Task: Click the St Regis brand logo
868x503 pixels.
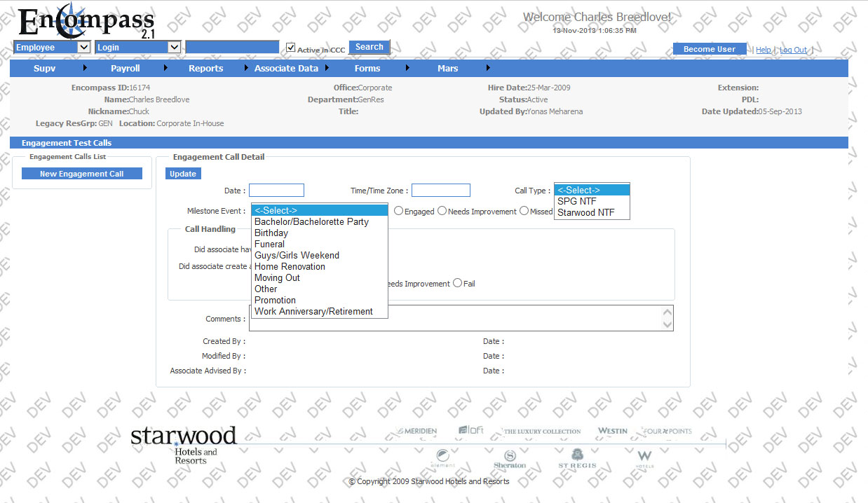Action: click(x=577, y=459)
